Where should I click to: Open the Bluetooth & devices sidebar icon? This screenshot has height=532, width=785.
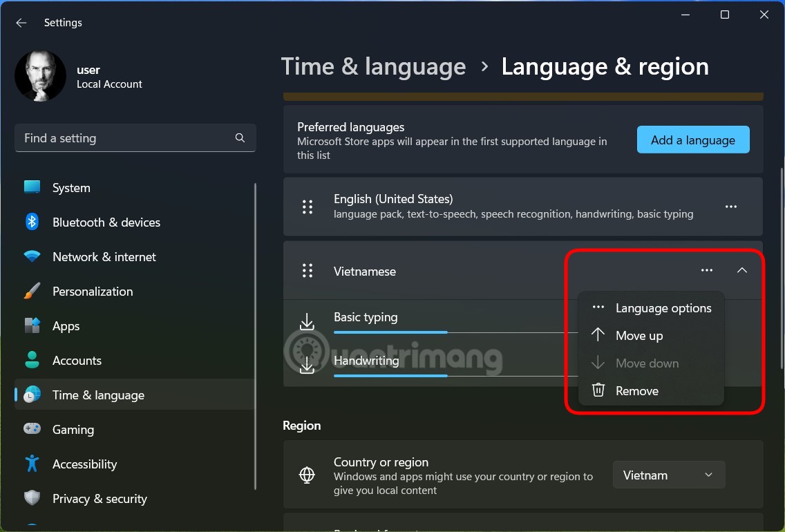click(x=32, y=222)
